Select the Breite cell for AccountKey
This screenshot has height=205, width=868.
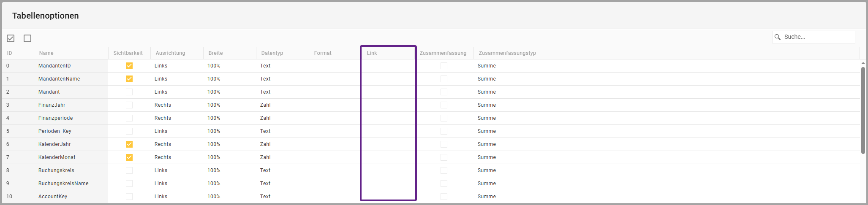pos(229,197)
